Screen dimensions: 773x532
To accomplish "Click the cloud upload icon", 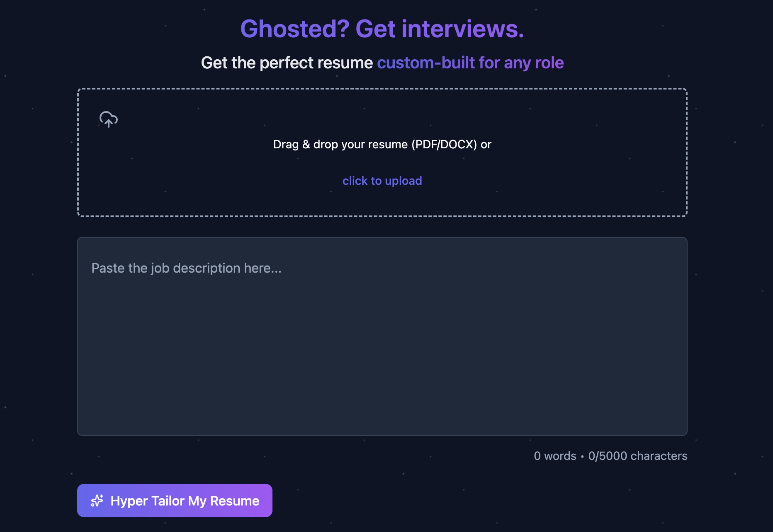I will [x=109, y=119].
